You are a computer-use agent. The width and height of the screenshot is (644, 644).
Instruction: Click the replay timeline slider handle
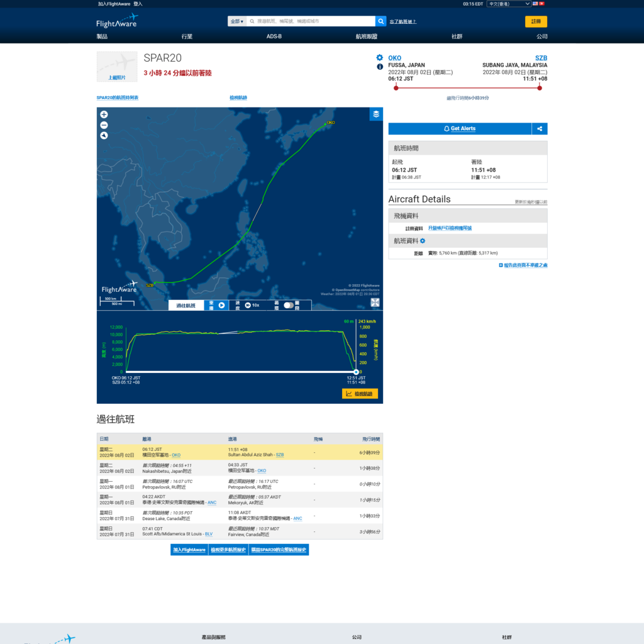[x=356, y=372]
